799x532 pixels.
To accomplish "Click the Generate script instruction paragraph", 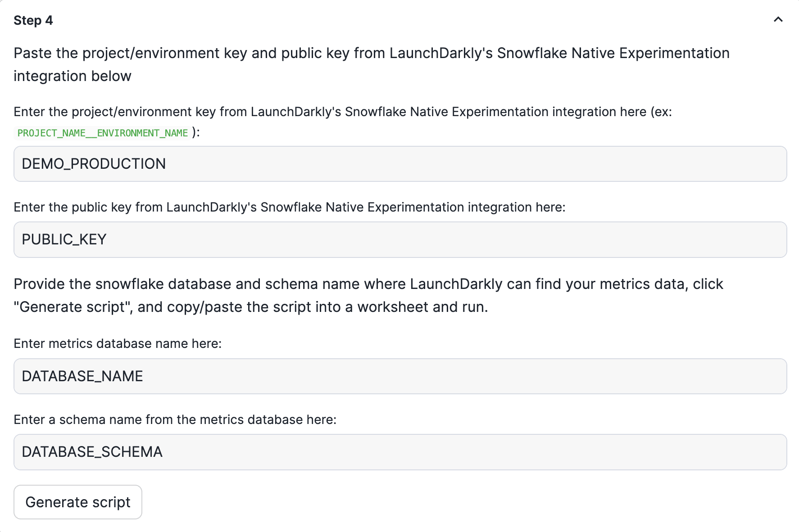I will click(x=367, y=295).
